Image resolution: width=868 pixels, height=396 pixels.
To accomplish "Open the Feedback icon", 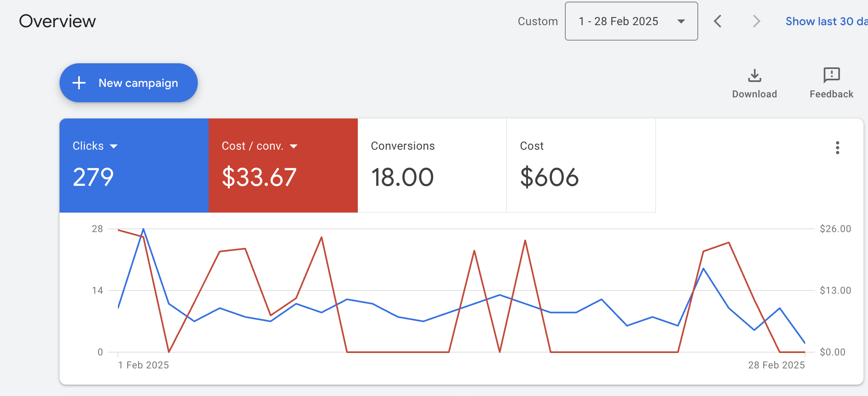I will pyautogui.click(x=832, y=75).
